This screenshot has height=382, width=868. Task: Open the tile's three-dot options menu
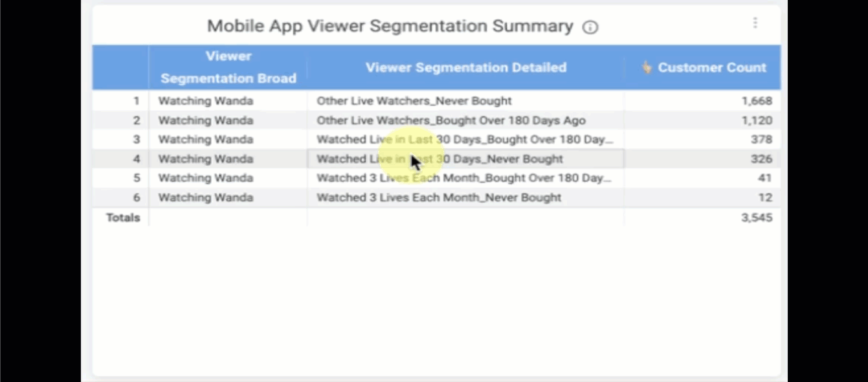[755, 23]
